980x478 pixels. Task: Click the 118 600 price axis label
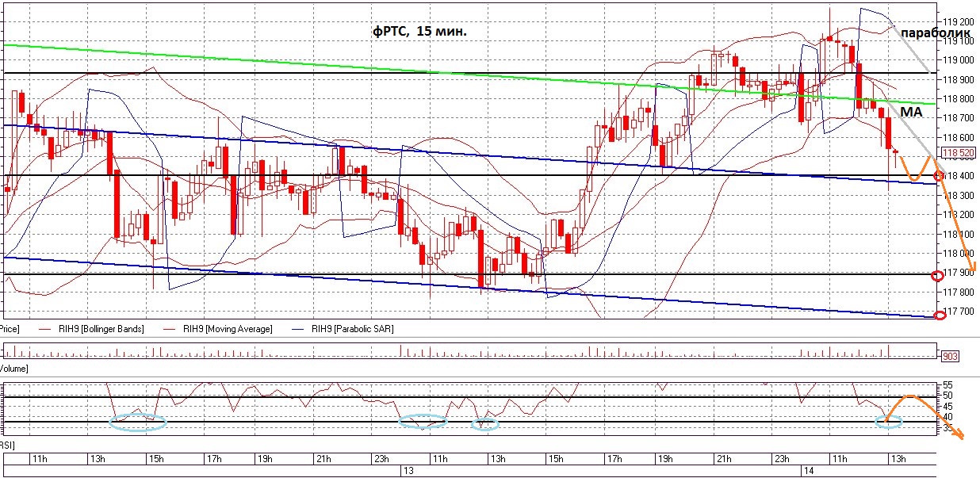[957, 137]
